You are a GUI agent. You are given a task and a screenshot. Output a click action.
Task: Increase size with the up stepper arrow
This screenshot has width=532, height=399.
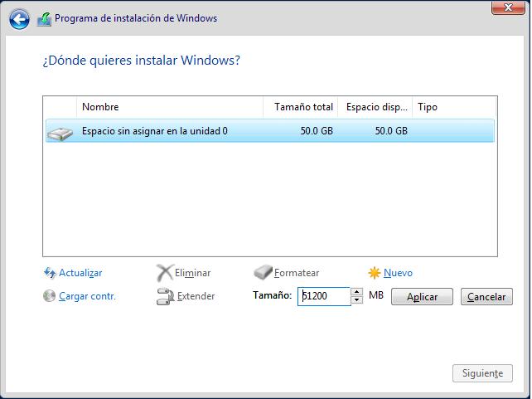(356, 292)
